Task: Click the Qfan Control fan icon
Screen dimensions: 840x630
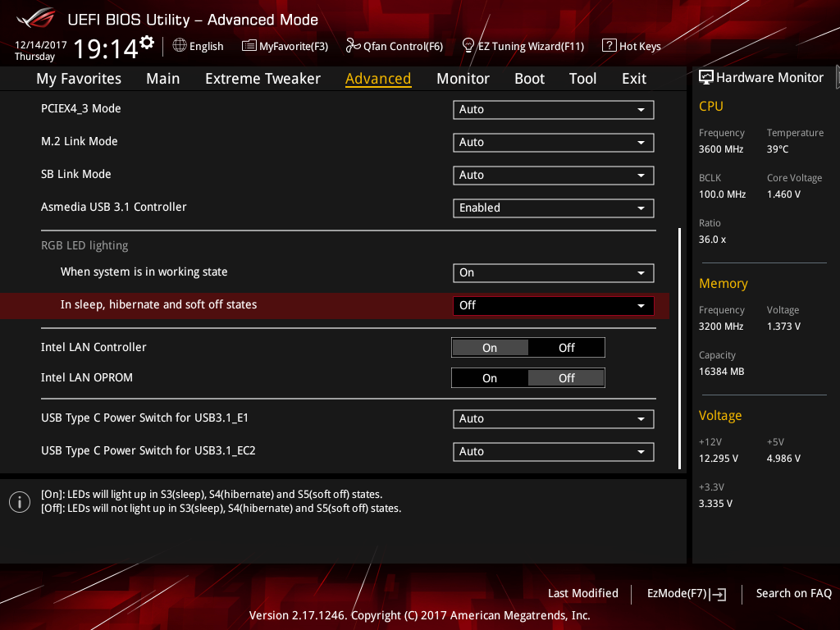Action: [x=353, y=46]
